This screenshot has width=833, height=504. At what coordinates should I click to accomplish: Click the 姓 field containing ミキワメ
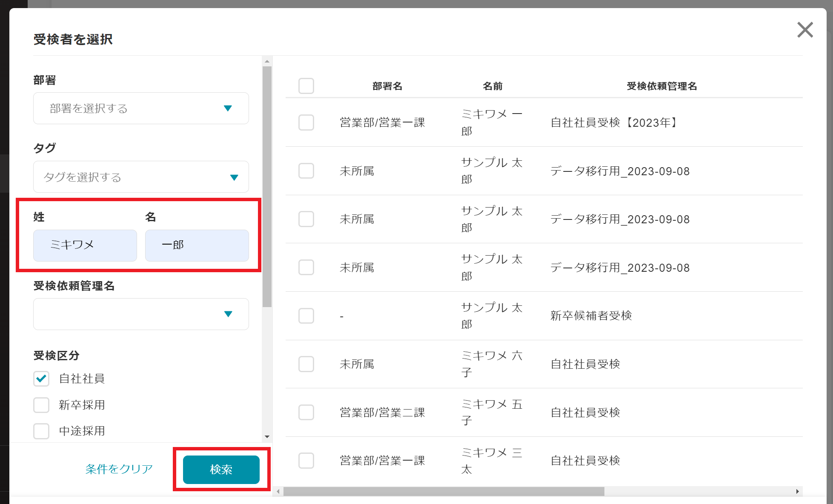84,245
